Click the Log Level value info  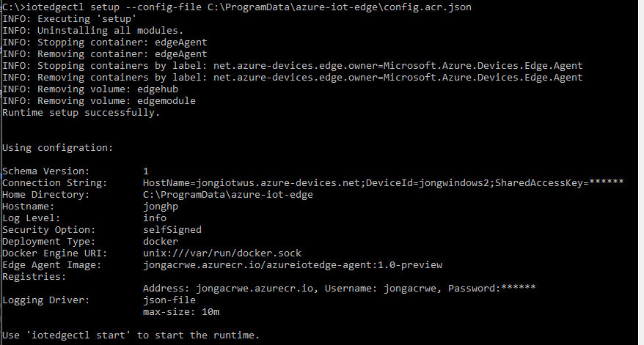pyautogui.click(x=155, y=218)
